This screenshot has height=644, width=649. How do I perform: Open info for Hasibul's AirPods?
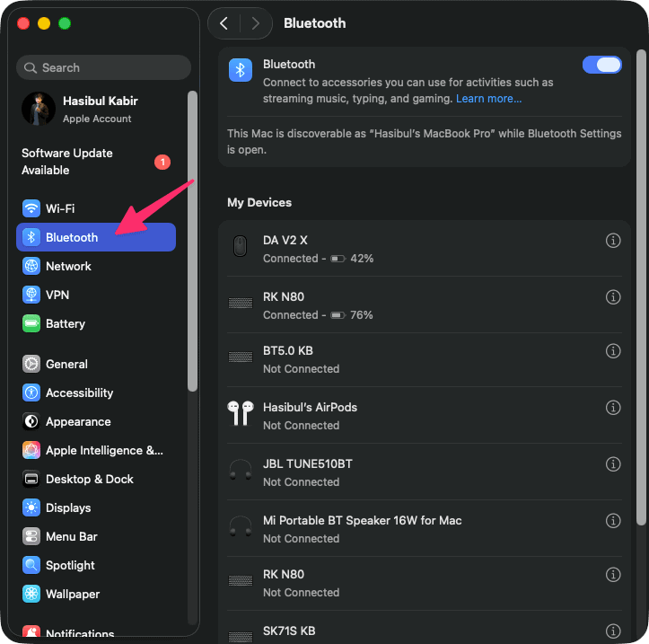click(613, 408)
